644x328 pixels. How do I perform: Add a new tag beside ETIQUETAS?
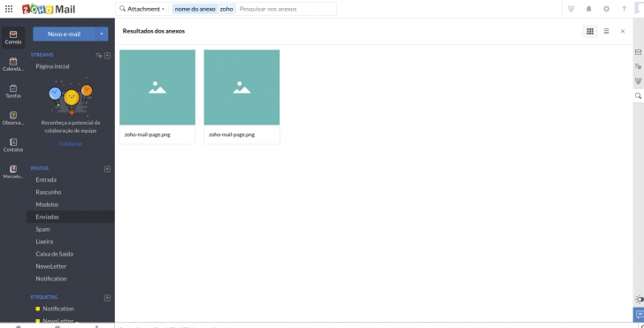[107, 298]
